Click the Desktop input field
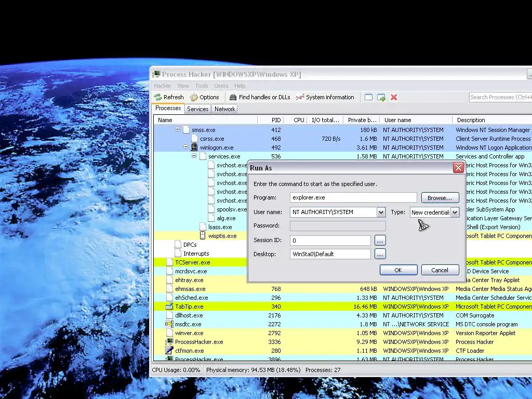The width and height of the screenshot is (532, 399). click(x=330, y=254)
